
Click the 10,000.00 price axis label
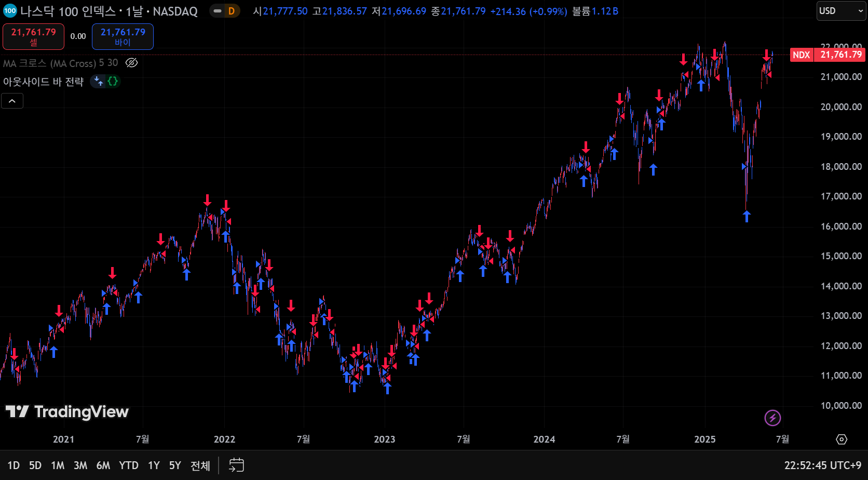tap(841, 406)
